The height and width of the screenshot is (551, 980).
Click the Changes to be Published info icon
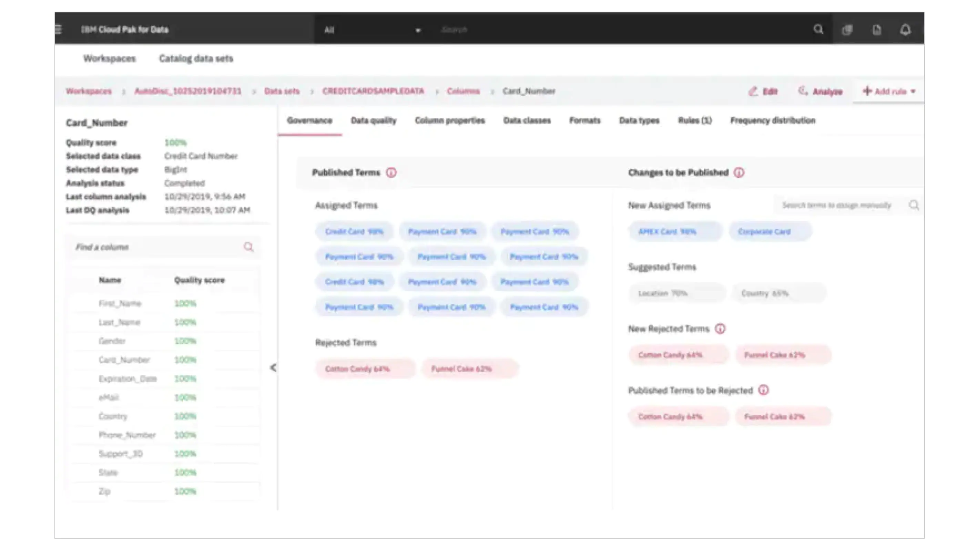[x=739, y=172]
